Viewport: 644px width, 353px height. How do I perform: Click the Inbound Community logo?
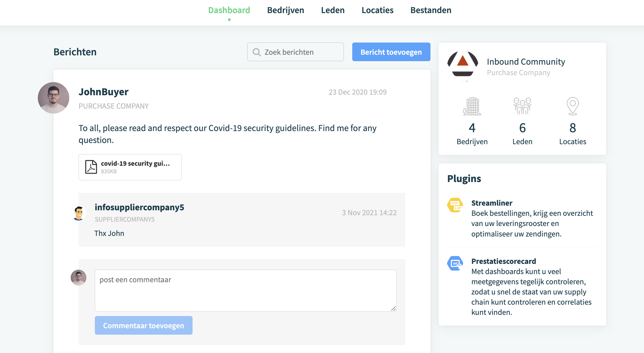(463, 64)
